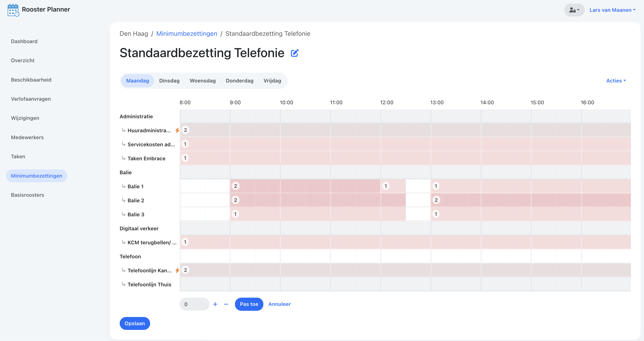Switch to the Woensdag tab

click(203, 80)
